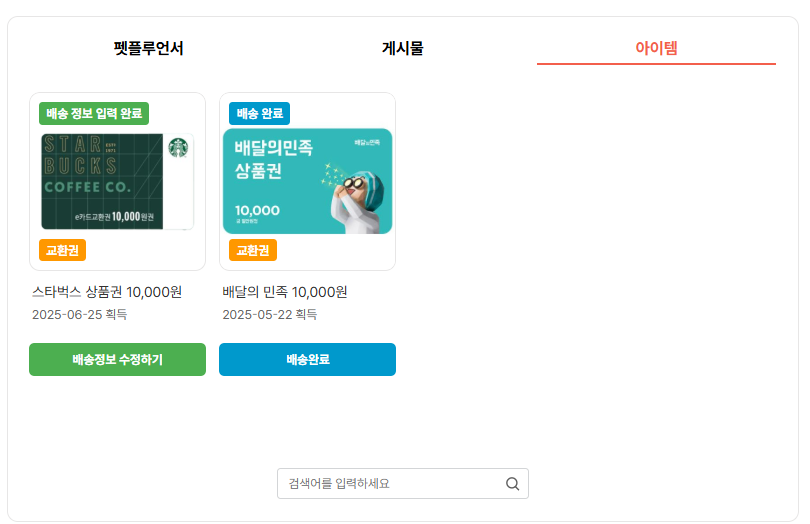
Task: Open the 스타벅스 상품권 10,000원 title
Action: [x=107, y=292]
